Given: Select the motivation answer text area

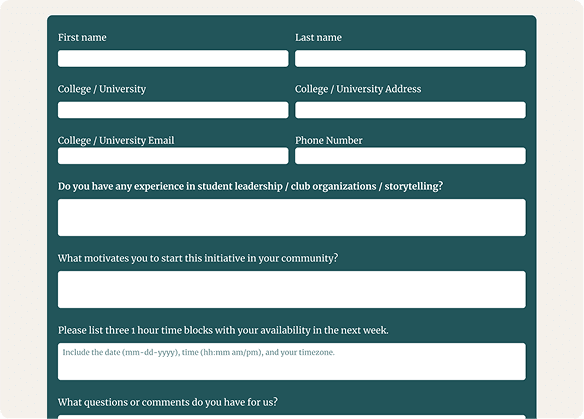Looking at the screenshot, I should (292, 289).
